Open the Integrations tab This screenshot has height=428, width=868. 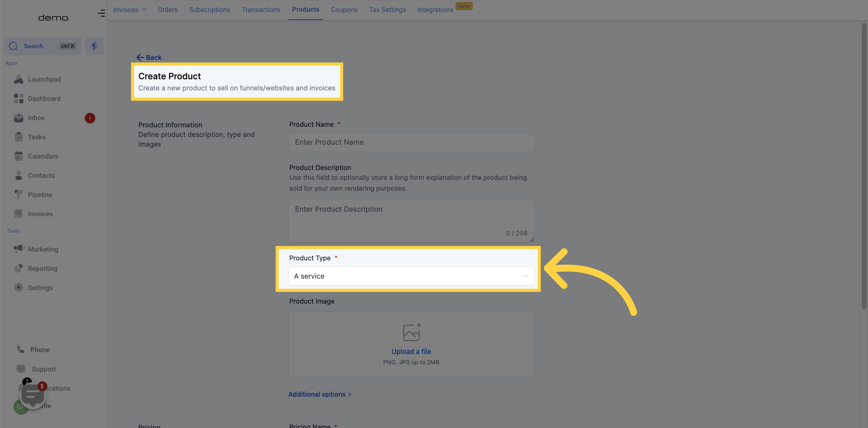[x=435, y=10]
